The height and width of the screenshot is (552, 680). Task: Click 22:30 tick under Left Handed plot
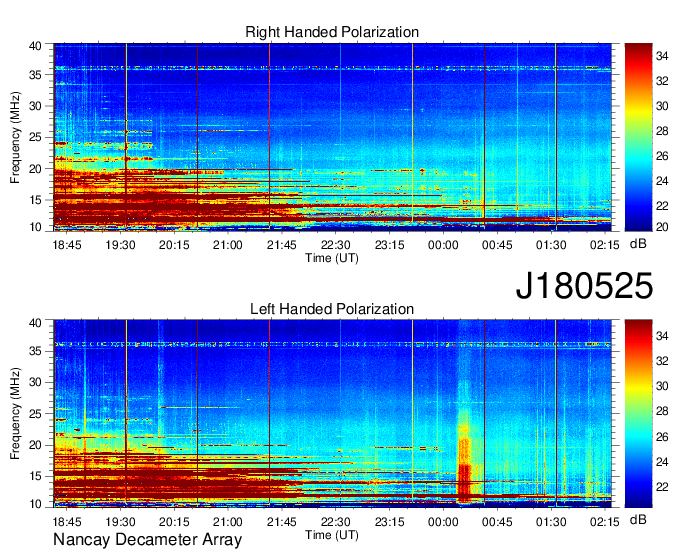point(335,522)
